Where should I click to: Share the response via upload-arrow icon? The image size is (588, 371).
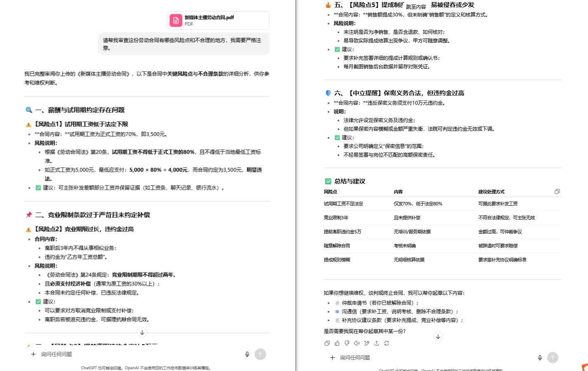point(376,343)
